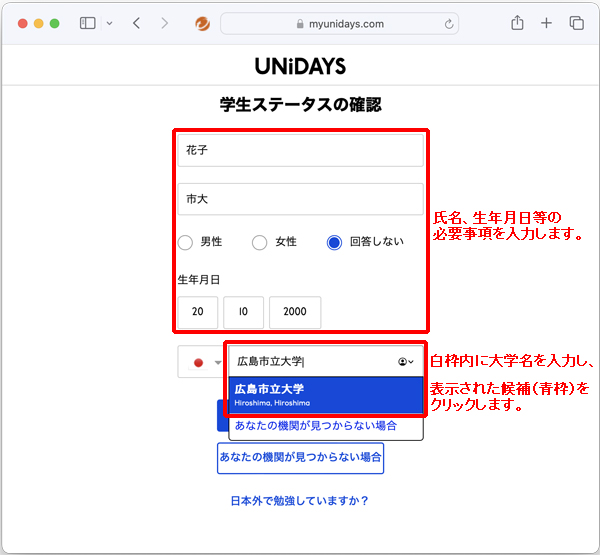Click the birth month field showing 10
This screenshot has width=600, height=555.
tap(243, 312)
